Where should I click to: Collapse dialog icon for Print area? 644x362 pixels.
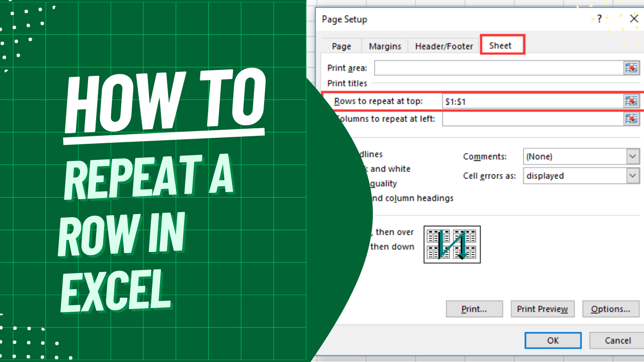[631, 68]
